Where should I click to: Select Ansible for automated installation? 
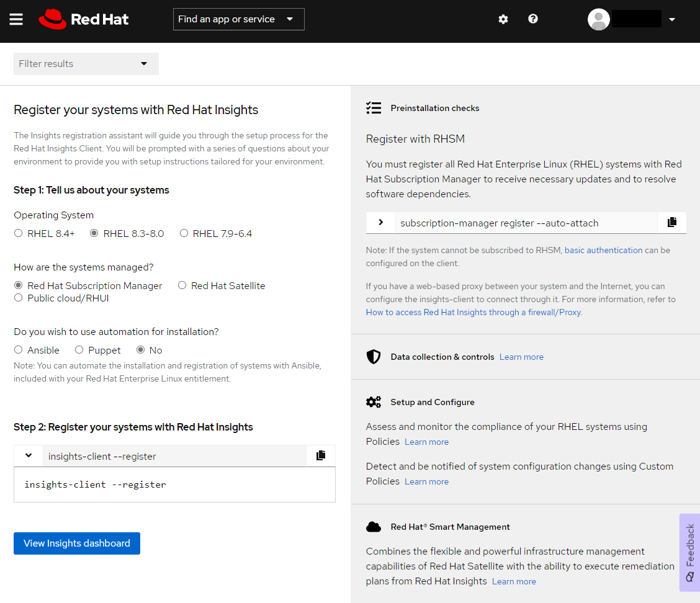[x=19, y=351]
